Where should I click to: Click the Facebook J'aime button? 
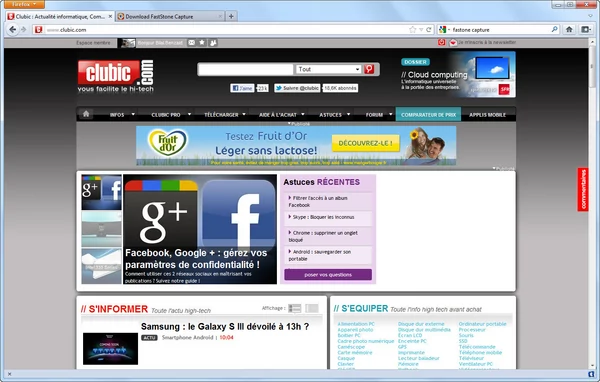point(242,88)
